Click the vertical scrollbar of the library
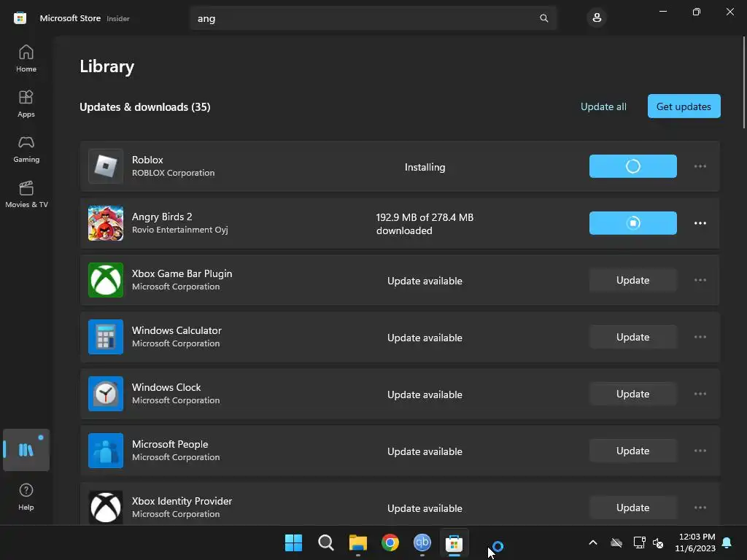747x560 pixels. [743, 81]
